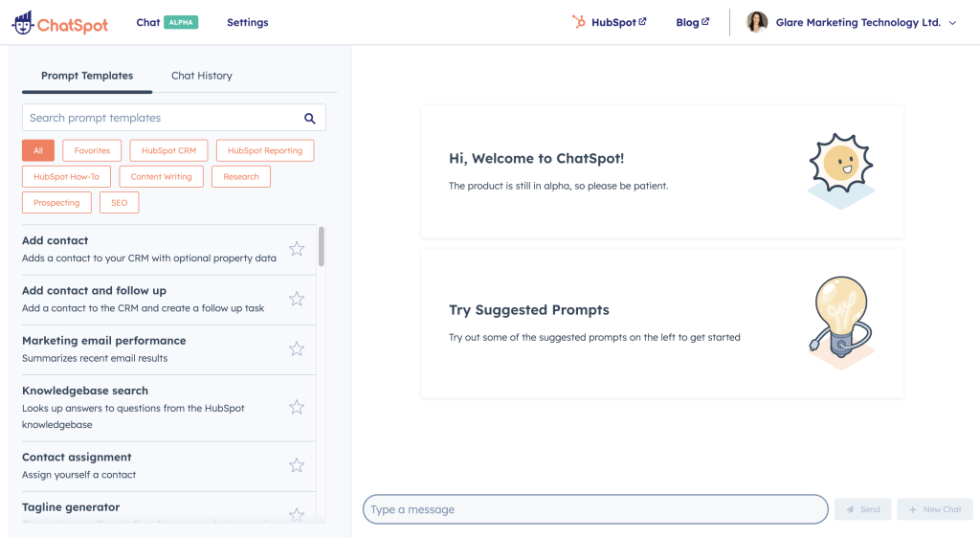Open the Blog external link
The width and height of the screenshot is (980, 538).
(x=692, y=22)
